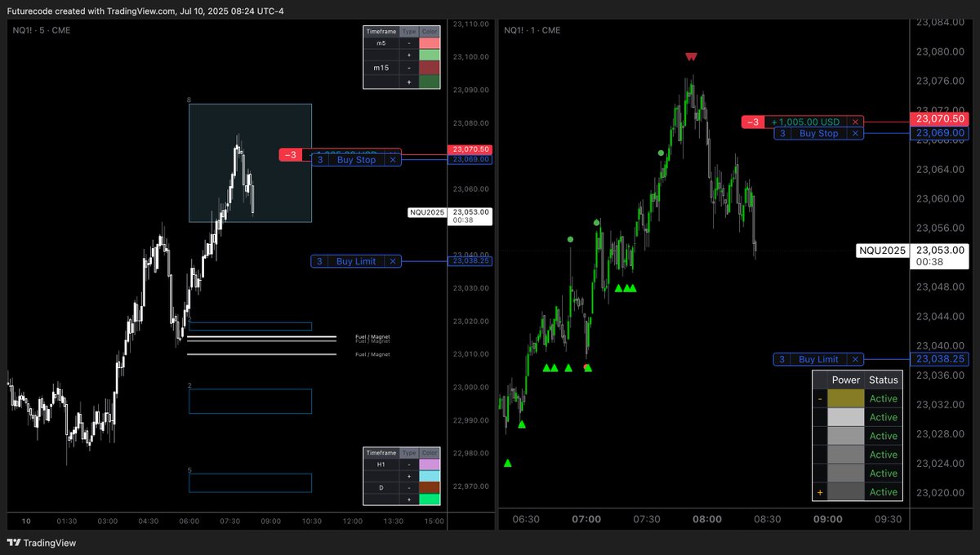The image size is (980, 555).
Task: Cancel the Buy Limit order on 5-minute chart
Action: pyautogui.click(x=393, y=261)
